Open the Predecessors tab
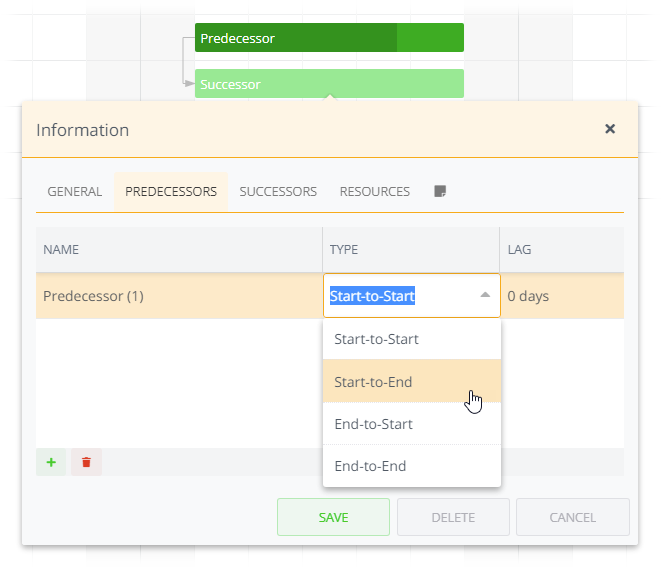The height and width of the screenshot is (567, 661). [x=171, y=191]
